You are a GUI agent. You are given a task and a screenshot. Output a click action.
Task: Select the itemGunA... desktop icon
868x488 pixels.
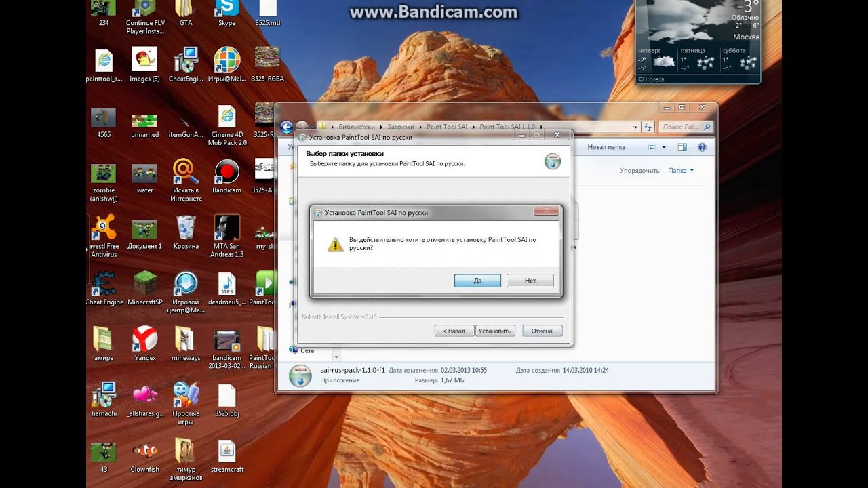pos(186,125)
